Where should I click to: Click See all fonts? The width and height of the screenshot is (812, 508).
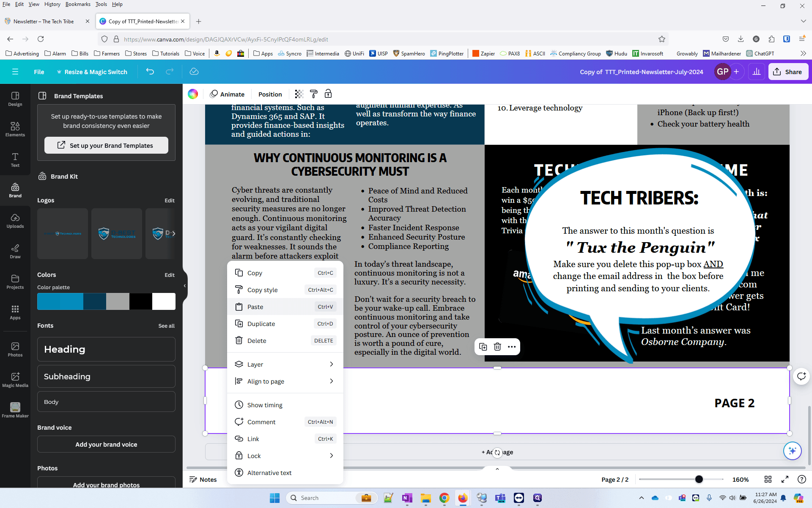(167, 326)
